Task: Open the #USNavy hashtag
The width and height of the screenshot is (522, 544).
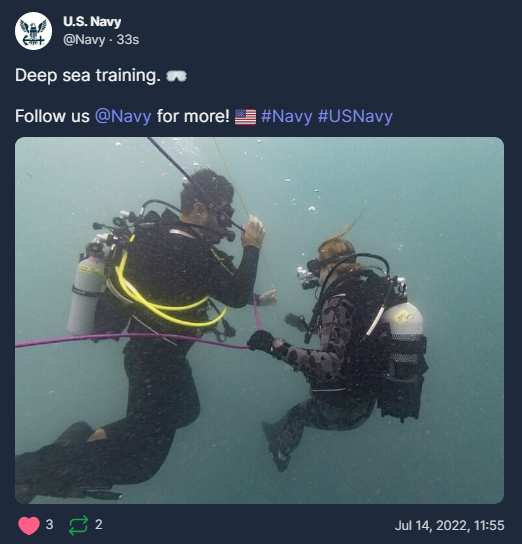Action: pos(355,116)
